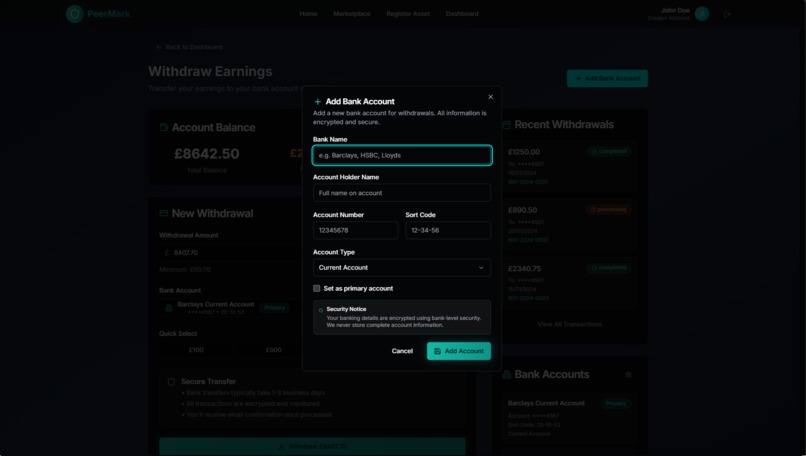Click the Barclays Current Account selector in New Withdrawal
Image resolution: width=806 pixels, height=456 pixels.
click(x=229, y=308)
